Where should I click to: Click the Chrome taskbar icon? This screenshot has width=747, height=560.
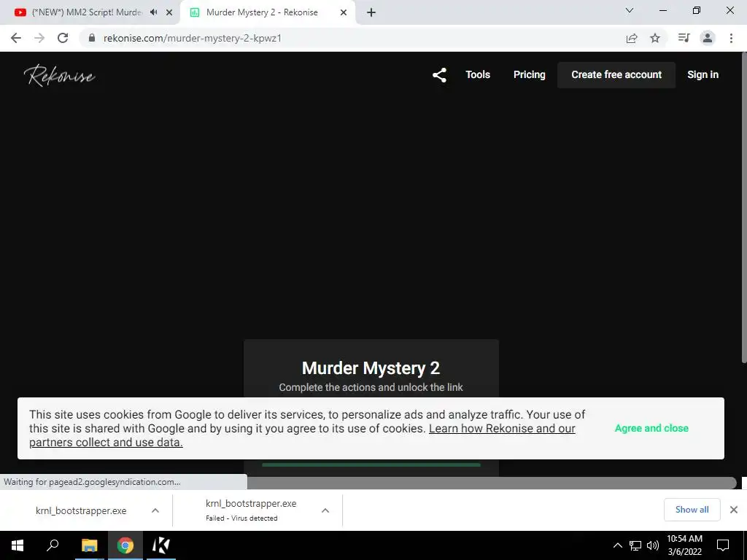point(125,545)
